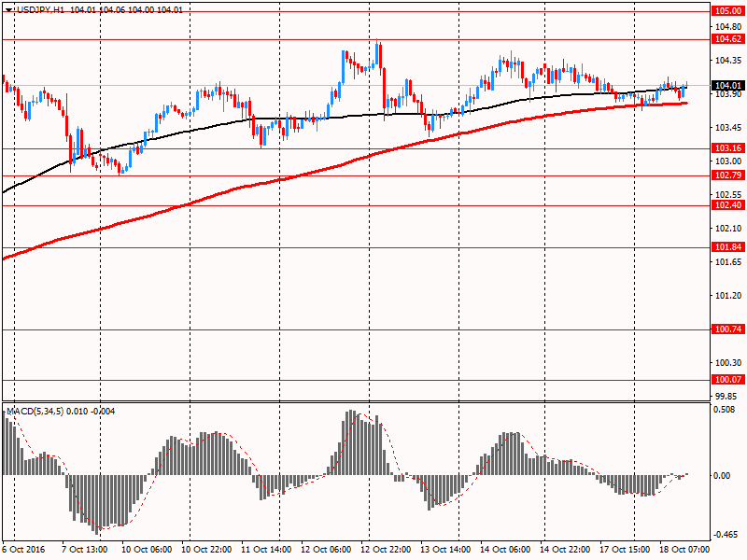
Task: Click the 7 Oct 13:00 time label
Action: (85, 549)
